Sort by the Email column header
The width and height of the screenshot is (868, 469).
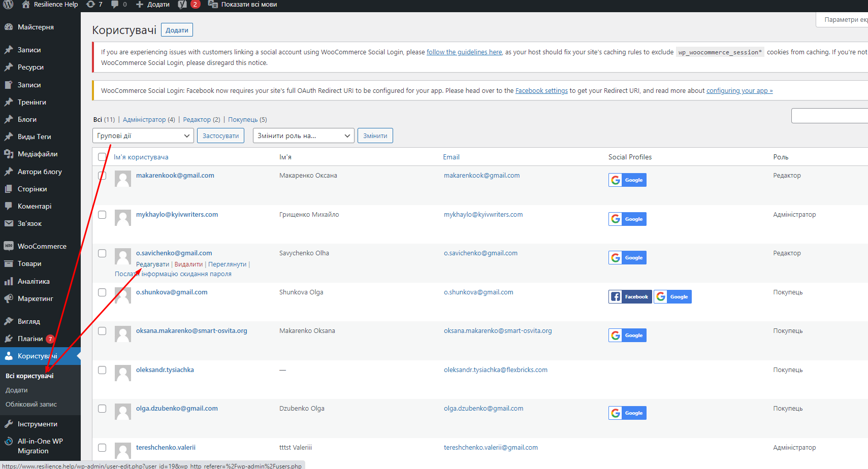(x=451, y=157)
